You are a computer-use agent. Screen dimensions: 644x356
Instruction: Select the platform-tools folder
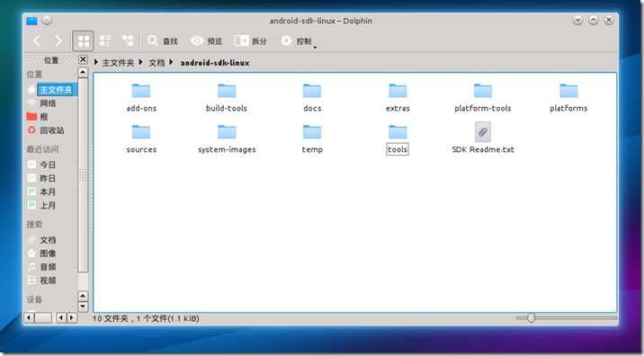point(483,98)
